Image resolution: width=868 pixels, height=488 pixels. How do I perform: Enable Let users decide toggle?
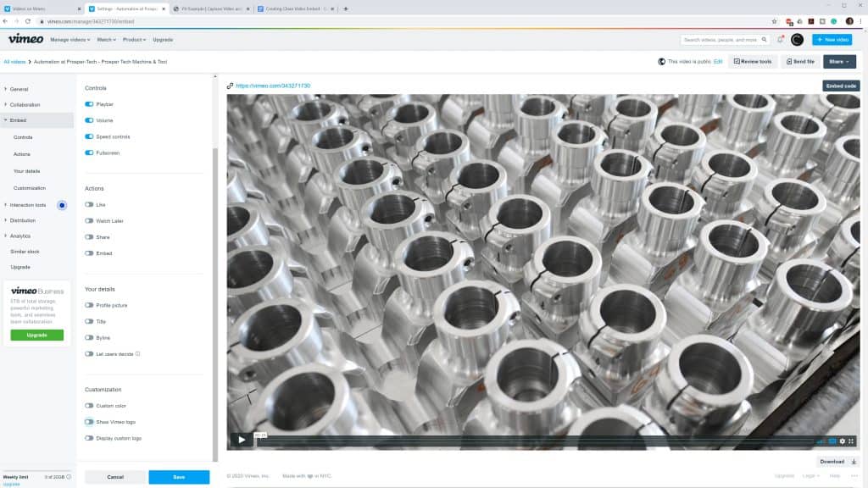pos(89,353)
